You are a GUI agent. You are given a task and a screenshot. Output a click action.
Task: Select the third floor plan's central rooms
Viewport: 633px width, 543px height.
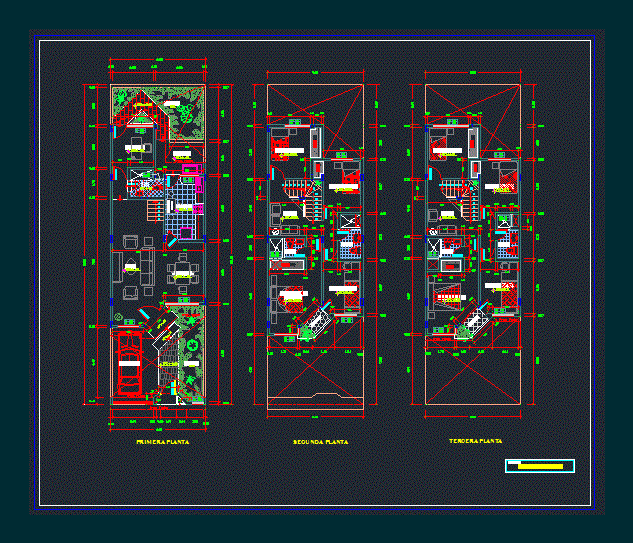pyautogui.click(x=473, y=235)
